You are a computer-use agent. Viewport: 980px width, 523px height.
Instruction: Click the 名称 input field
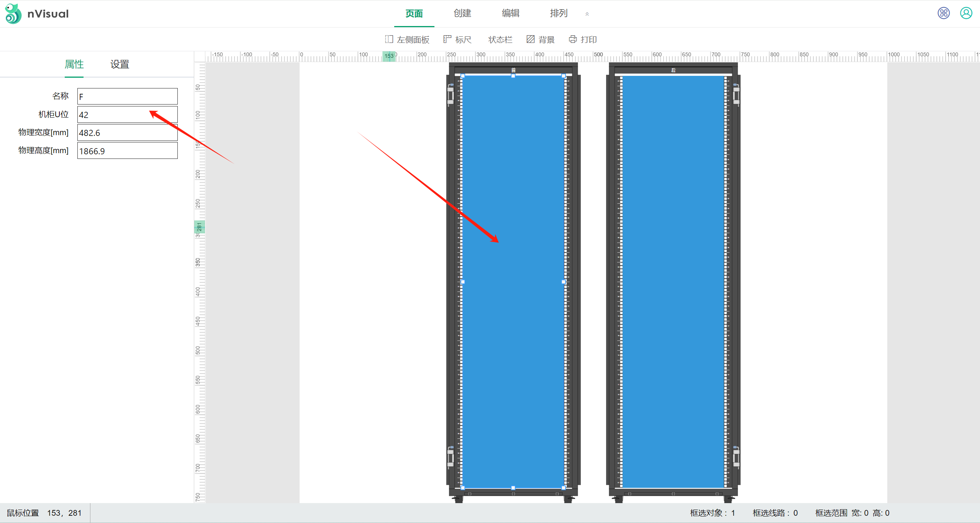127,96
